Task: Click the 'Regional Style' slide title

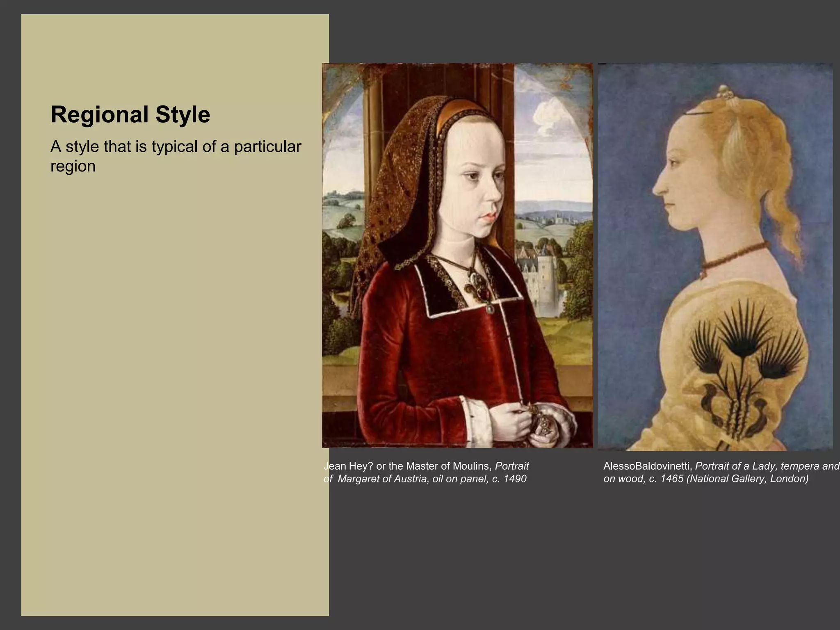Action: (130, 114)
